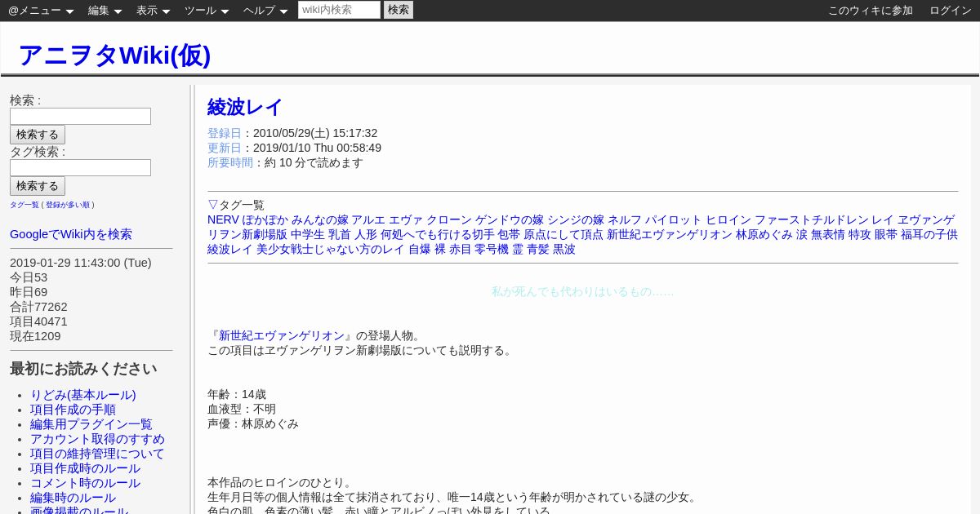Open the ファーストチルドレン tag
980x514 pixels.
click(x=812, y=219)
